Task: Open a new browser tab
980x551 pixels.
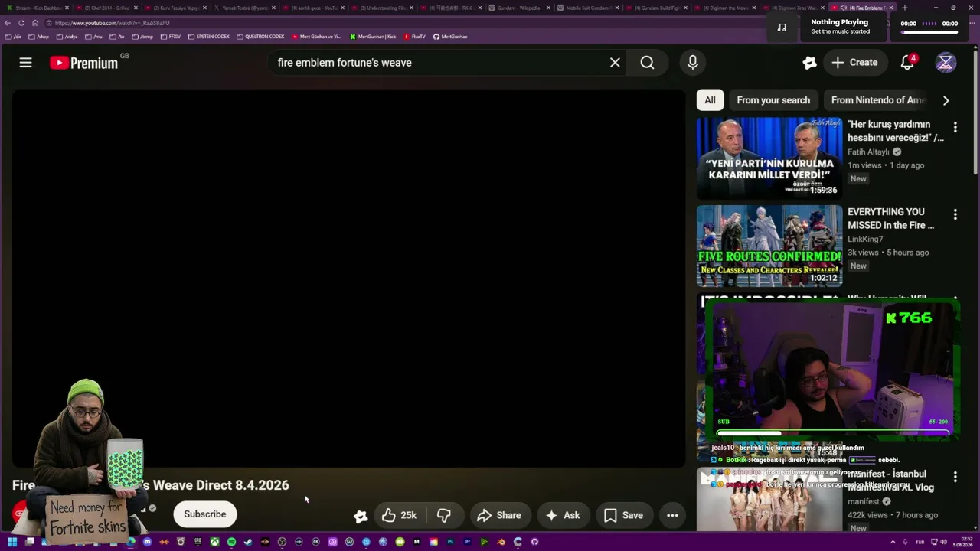Action: click(x=904, y=8)
